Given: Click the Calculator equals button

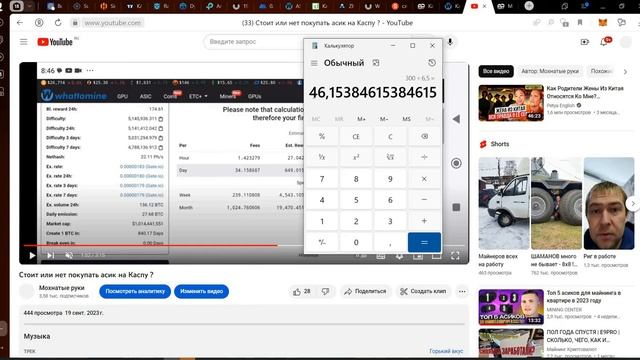Looking at the screenshot, I should click(x=424, y=242).
